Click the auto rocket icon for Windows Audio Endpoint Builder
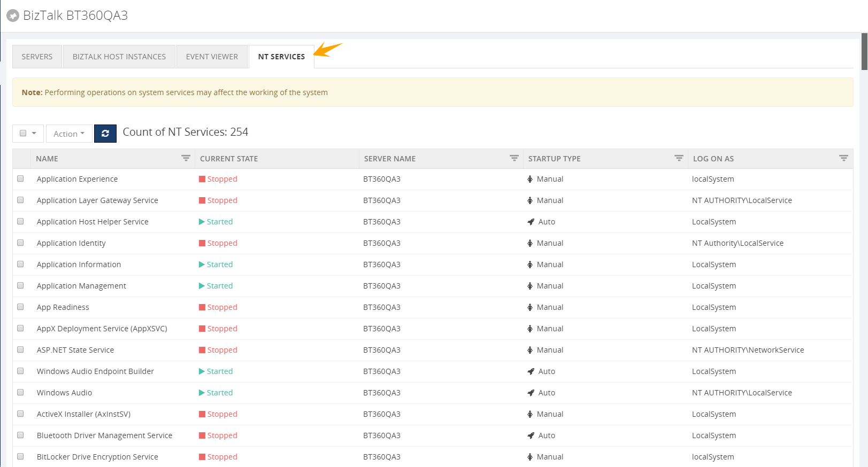 531,371
